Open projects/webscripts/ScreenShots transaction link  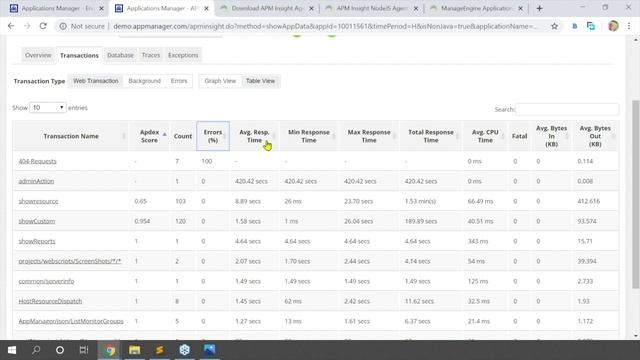click(x=70, y=261)
